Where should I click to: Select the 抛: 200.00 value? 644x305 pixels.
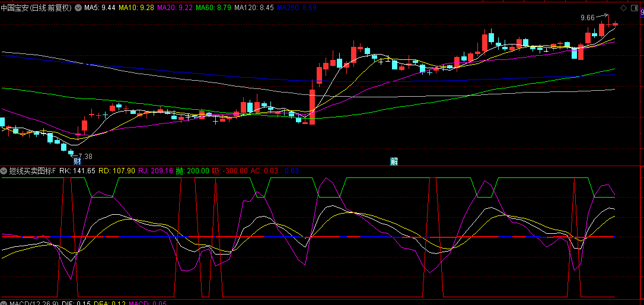click(193, 170)
